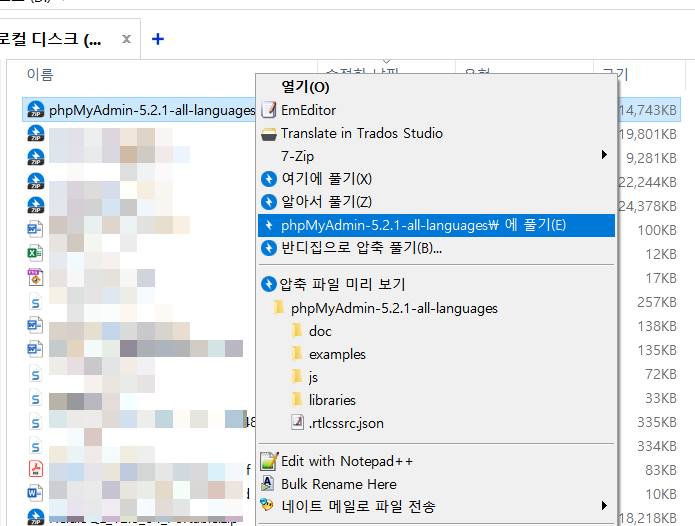Click zip file icon in 9,281KB row

point(35,157)
